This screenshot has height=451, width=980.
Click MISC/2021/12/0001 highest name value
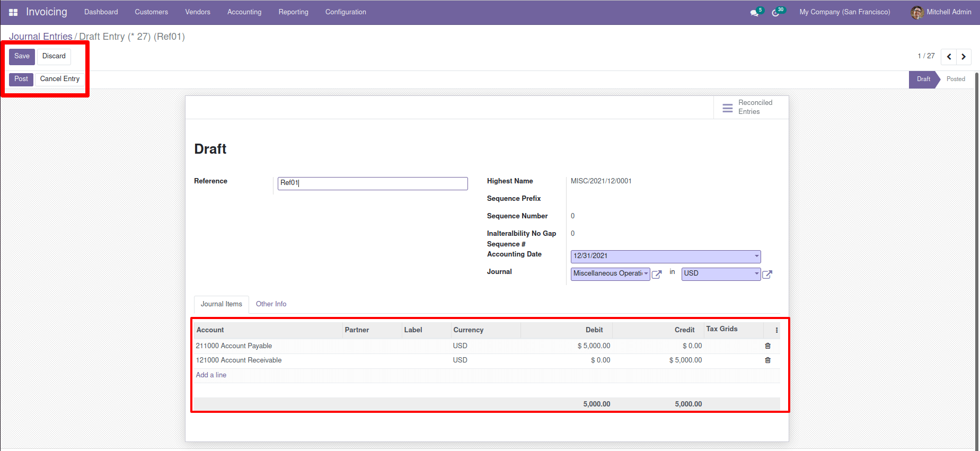pos(601,181)
